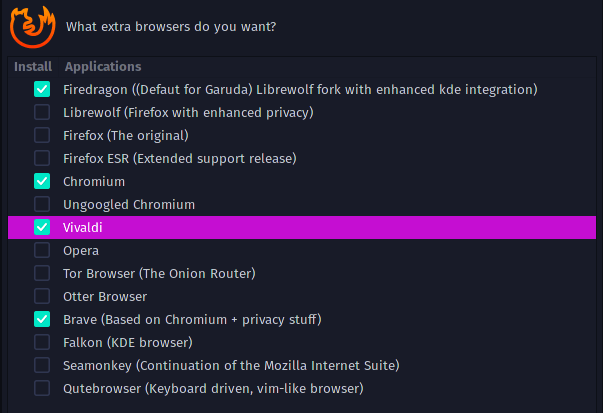Tick the Opera checkbox
603x413 pixels.
[x=42, y=250]
